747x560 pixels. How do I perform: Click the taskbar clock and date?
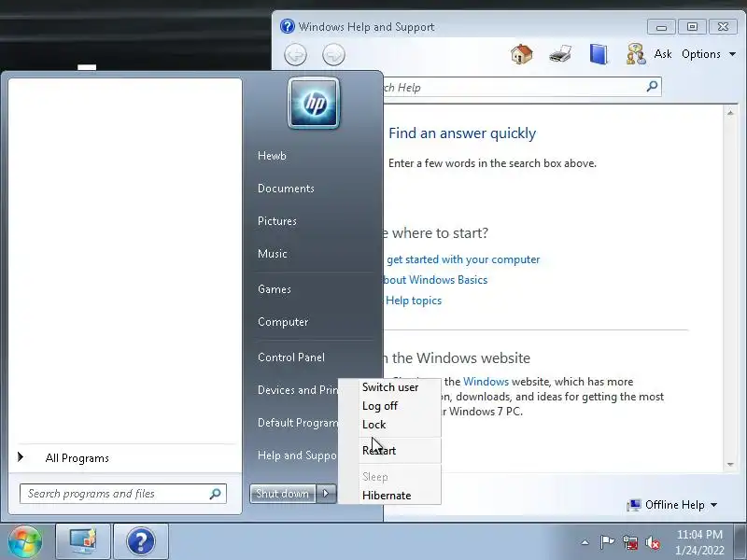[699, 542]
